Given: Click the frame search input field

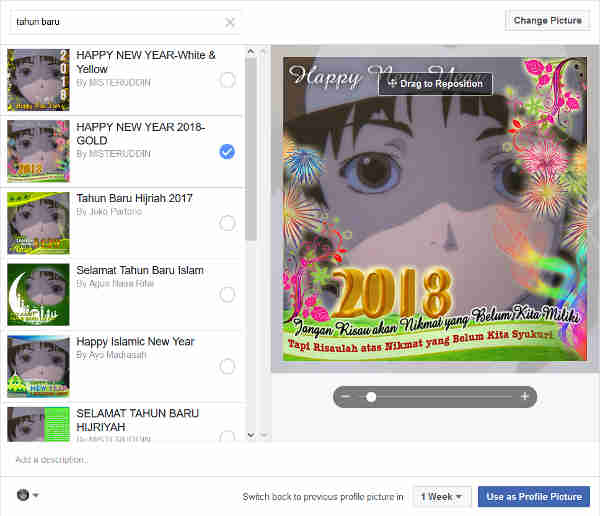Looking at the screenshot, I should pos(124,22).
